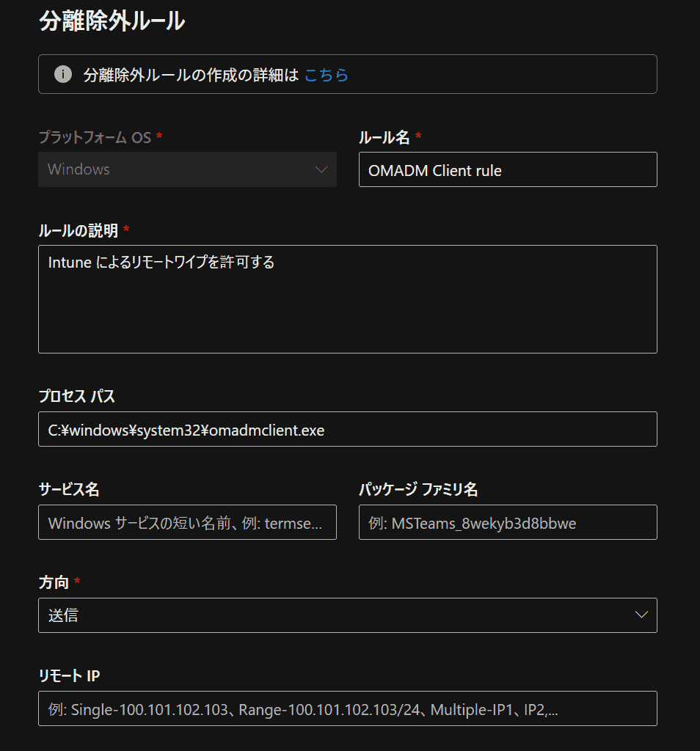The width and height of the screenshot is (700, 751).
Task: Focus the パッケージ ファミリ名 input field
Action: [x=507, y=523]
